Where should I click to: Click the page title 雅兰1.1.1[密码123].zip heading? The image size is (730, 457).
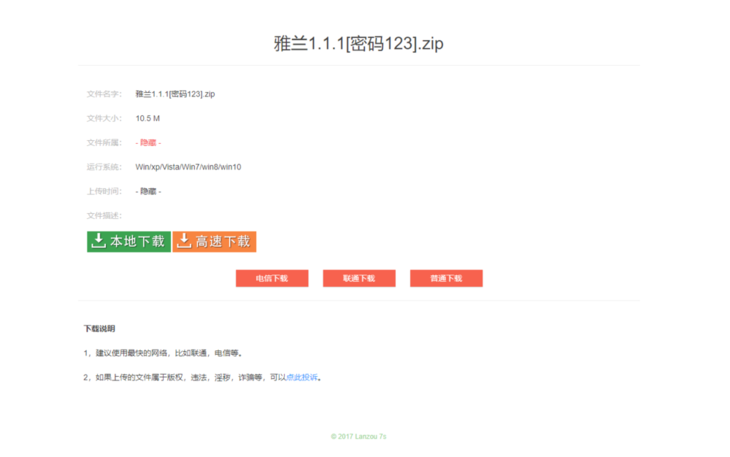(358, 44)
